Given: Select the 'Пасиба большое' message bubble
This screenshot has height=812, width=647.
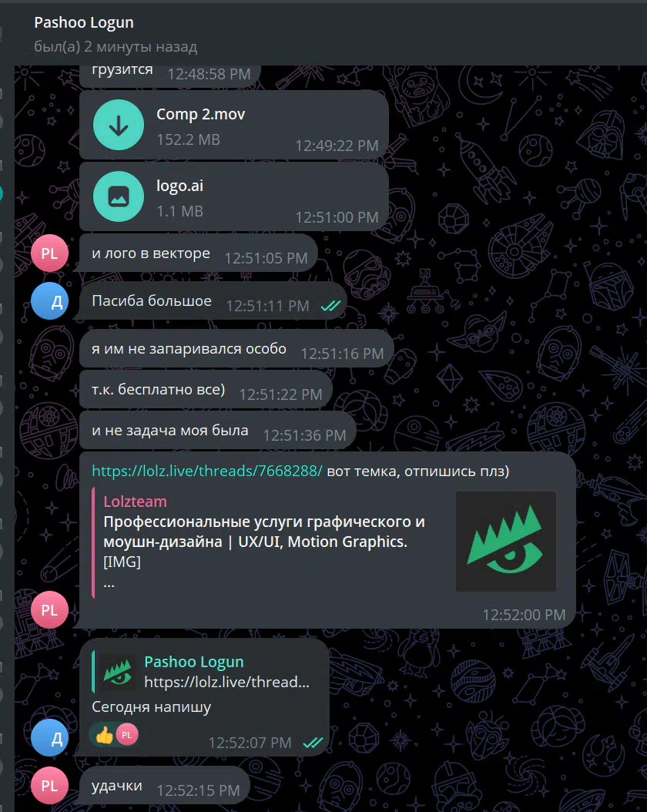Looking at the screenshot, I should pyautogui.click(x=213, y=301).
